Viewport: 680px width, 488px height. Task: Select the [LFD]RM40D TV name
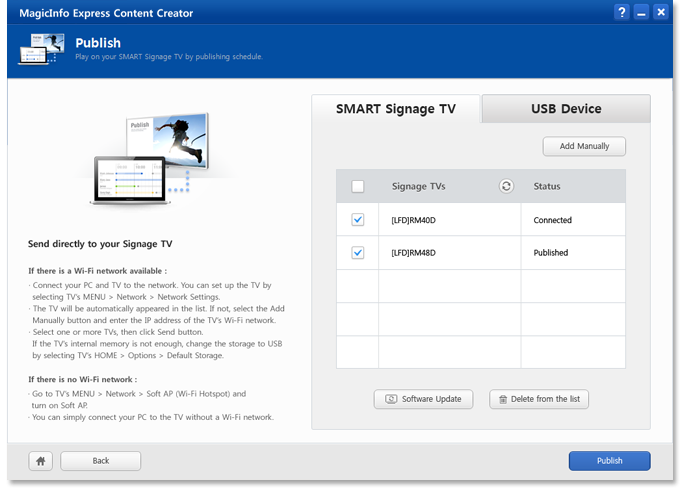tap(413, 220)
